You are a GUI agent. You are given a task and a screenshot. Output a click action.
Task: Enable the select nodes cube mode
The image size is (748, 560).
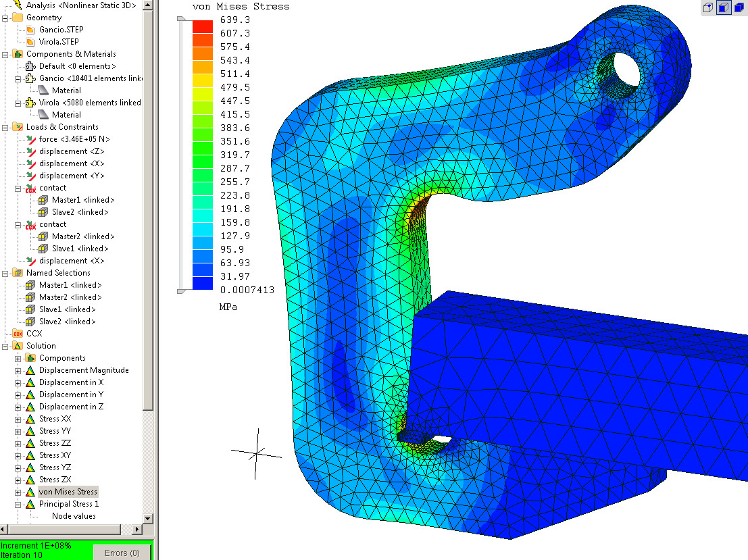(708, 7)
